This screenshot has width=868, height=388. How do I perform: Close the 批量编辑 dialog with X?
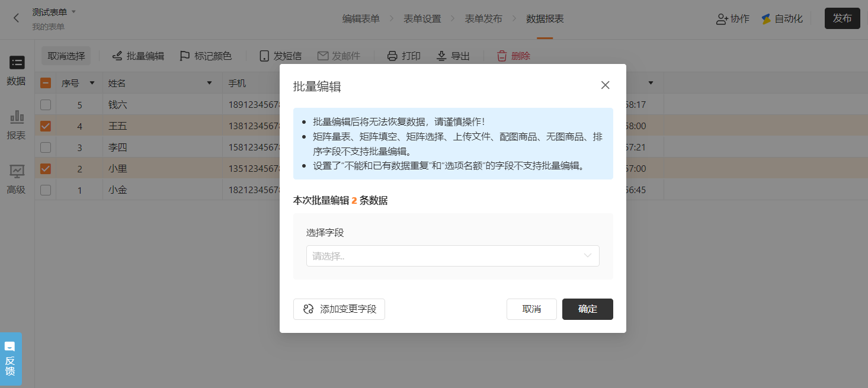click(605, 85)
